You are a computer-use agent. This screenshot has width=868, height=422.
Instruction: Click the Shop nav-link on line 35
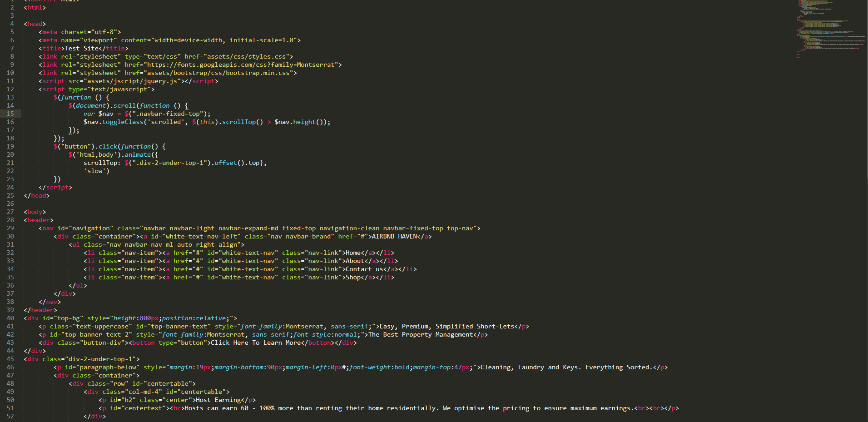point(353,277)
